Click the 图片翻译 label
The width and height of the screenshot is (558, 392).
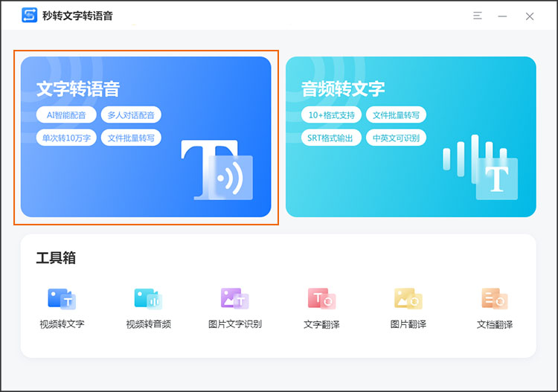pyautogui.click(x=408, y=324)
